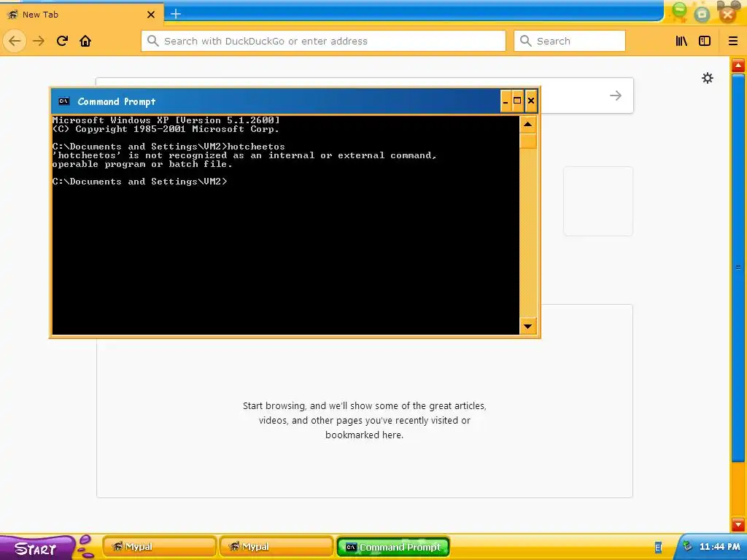The image size is (747, 560).
Task: Open new tab page settings gear
Action: (708, 78)
